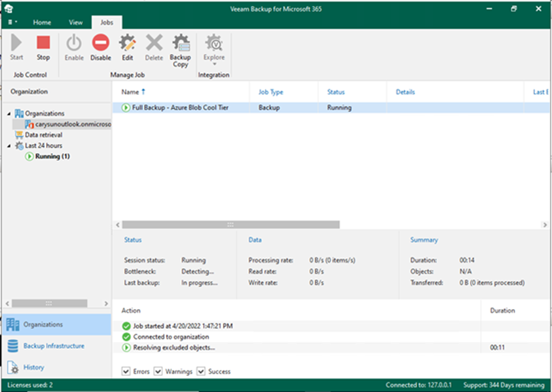The width and height of the screenshot is (552, 392).
Task: Click 'Licenses used: 2' status text
Action: pos(30,385)
